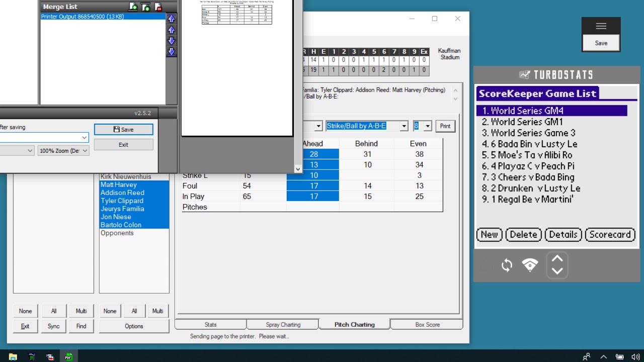Click the Options button

pyautogui.click(x=134, y=326)
